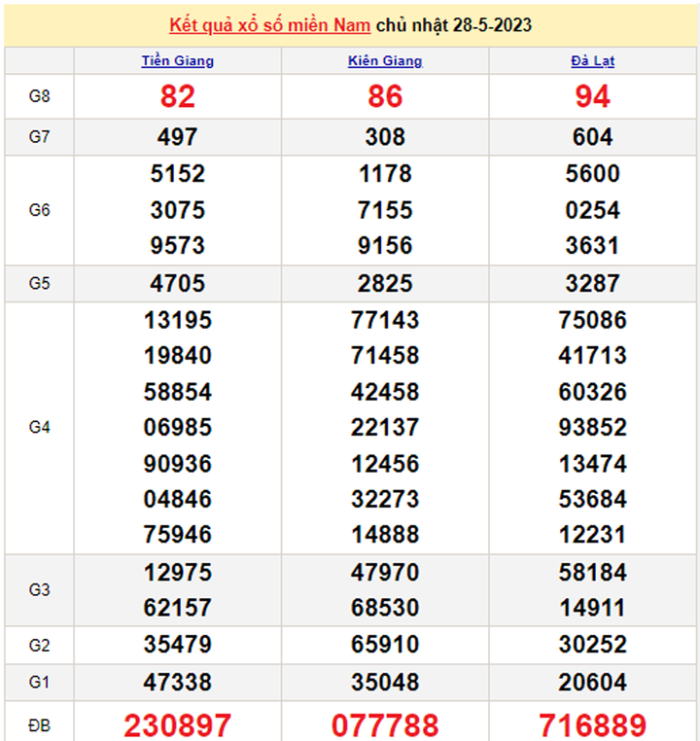Select G2 number 30252
Screen dimensions: 700x741
pyautogui.click(x=593, y=644)
